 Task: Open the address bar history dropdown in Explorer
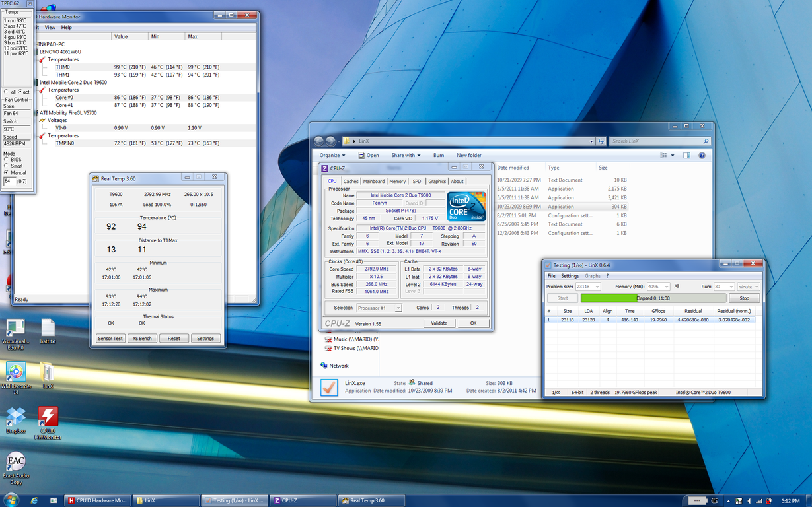(591, 141)
